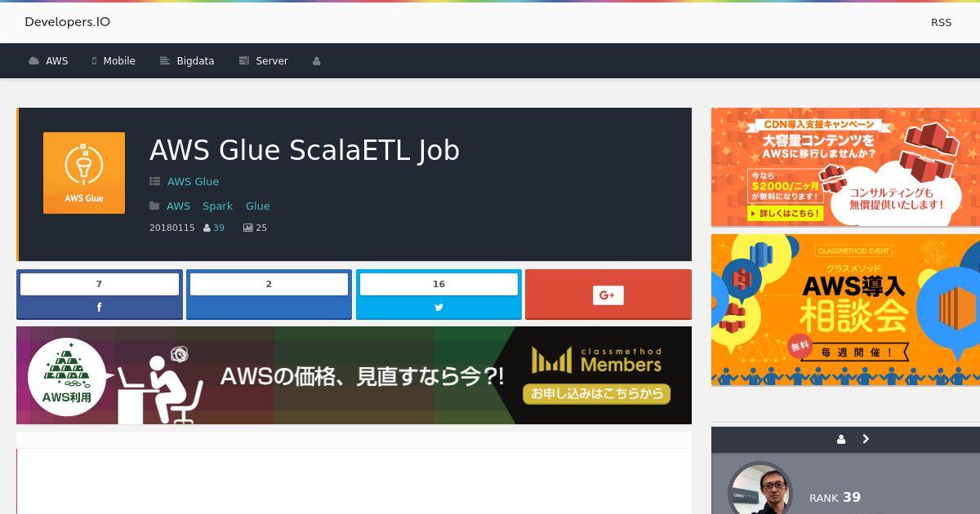Click the AWS Glue orange logo thumbnail

pyautogui.click(x=84, y=173)
